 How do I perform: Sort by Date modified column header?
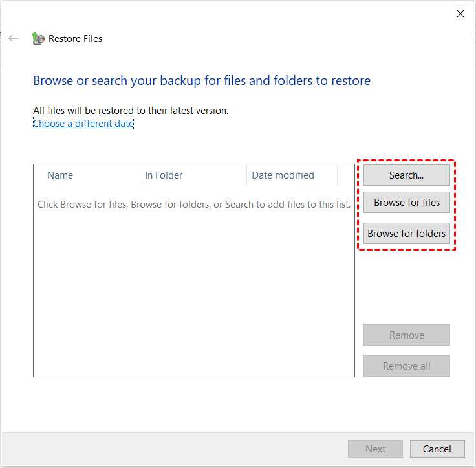pos(292,175)
